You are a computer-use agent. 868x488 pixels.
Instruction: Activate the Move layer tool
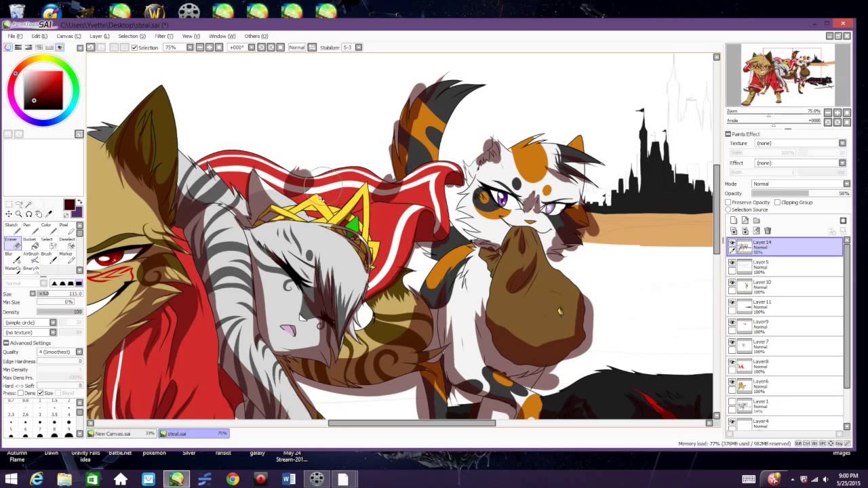[9, 214]
